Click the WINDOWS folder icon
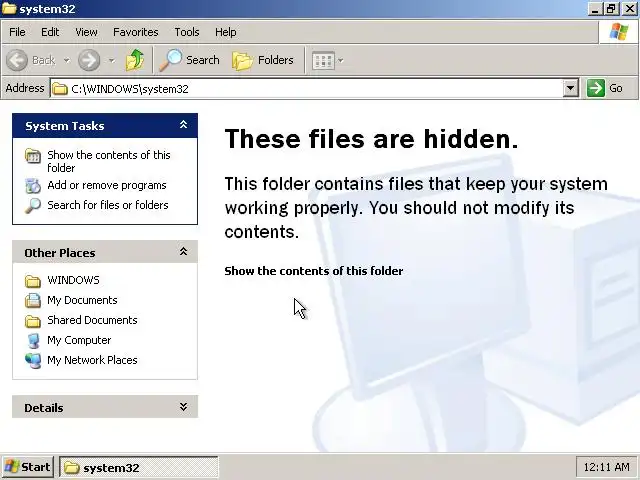The width and height of the screenshot is (640, 480). coord(33,281)
